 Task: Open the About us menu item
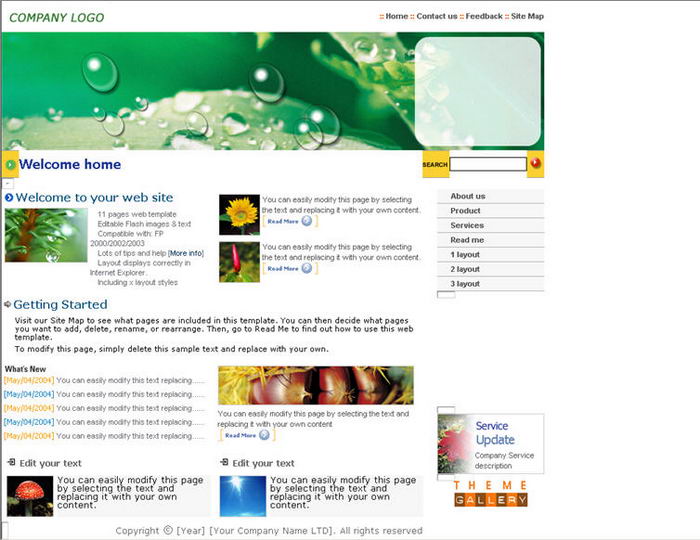point(468,196)
